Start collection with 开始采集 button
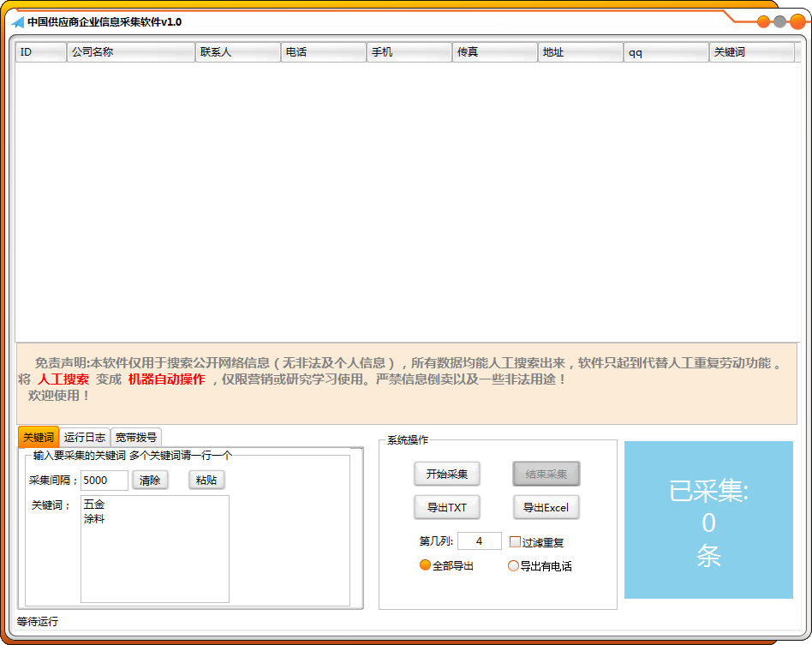812x645 pixels. (447, 474)
